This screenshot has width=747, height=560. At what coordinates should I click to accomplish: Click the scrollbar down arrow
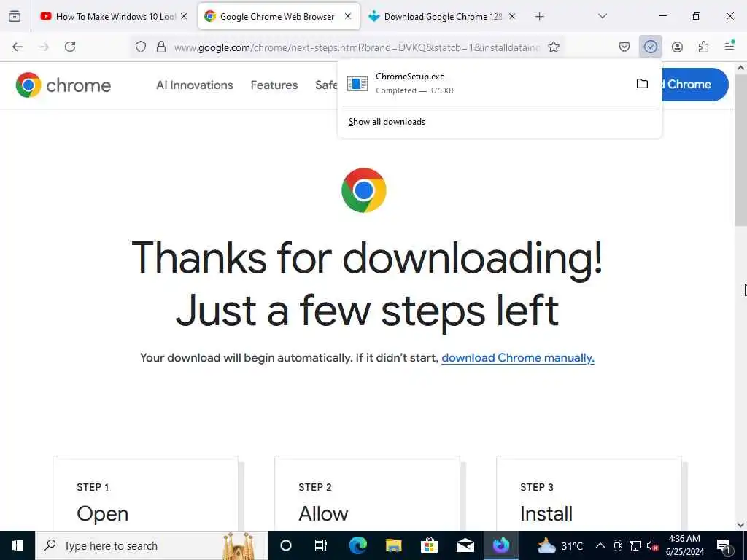740,525
